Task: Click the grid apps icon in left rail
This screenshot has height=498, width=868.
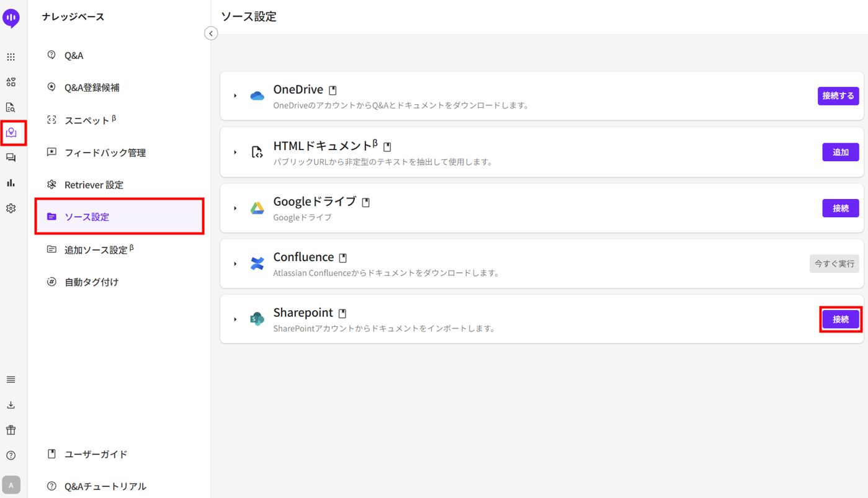Action: 11,57
